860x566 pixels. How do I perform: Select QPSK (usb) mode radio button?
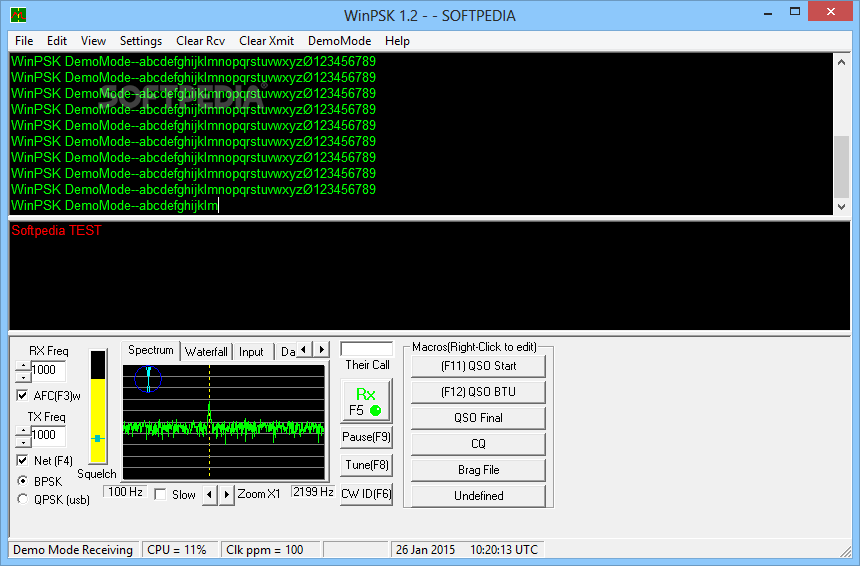click(22, 499)
